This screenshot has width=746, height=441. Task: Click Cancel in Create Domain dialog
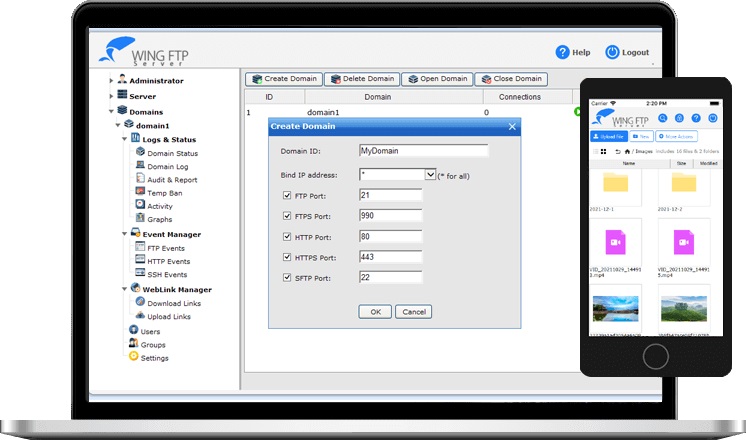click(413, 312)
